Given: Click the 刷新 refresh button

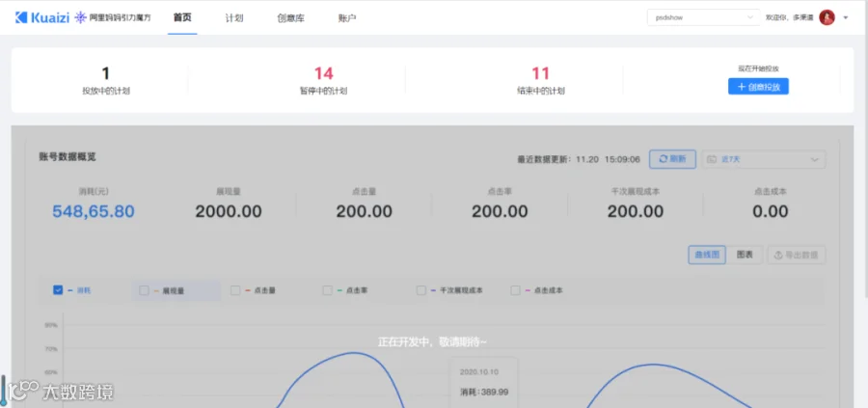Looking at the screenshot, I should click(672, 159).
